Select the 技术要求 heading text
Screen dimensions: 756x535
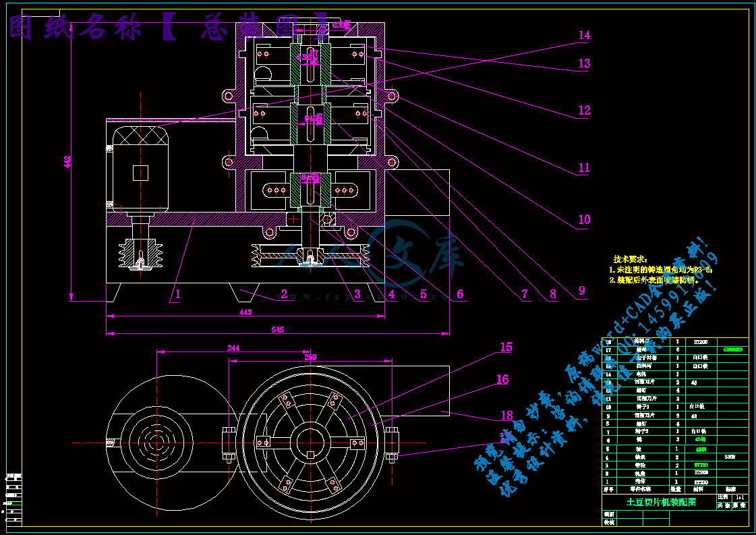630,260
